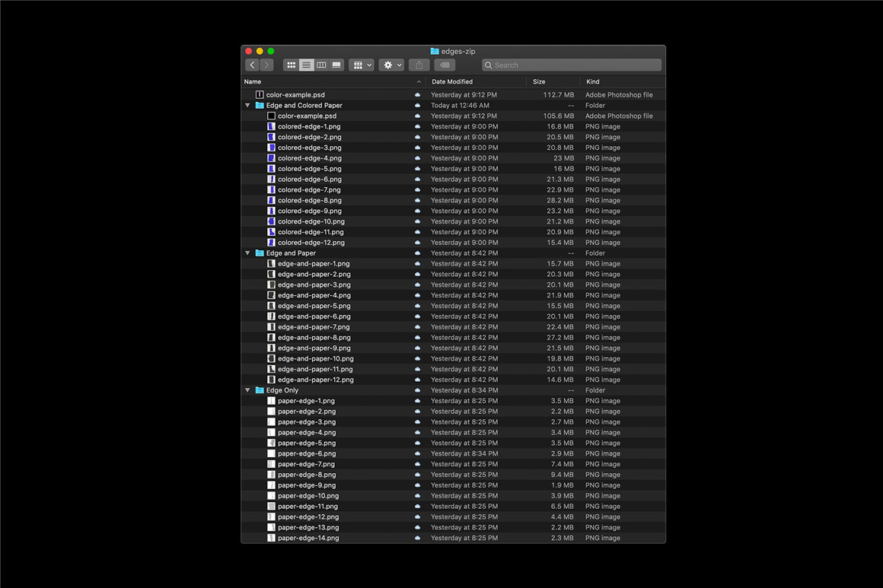
Task: Sort files by Kind column header
Action: pyautogui.click(x=593, y=81)
